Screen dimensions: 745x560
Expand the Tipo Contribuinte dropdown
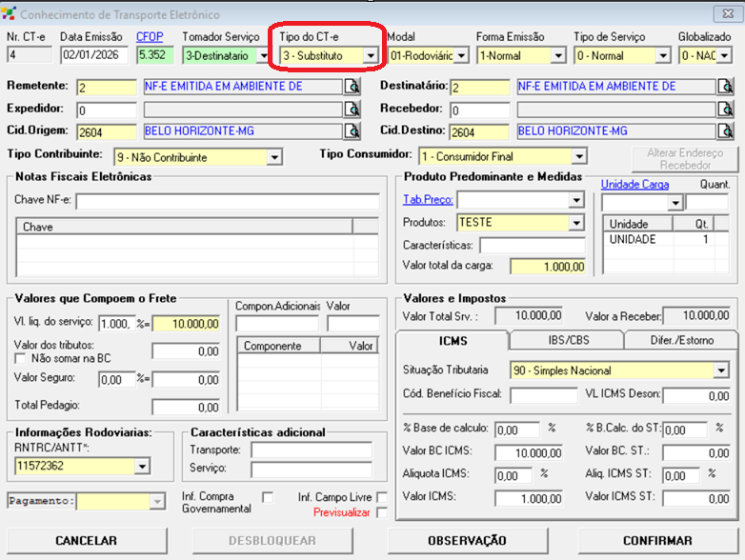point(274,157)
